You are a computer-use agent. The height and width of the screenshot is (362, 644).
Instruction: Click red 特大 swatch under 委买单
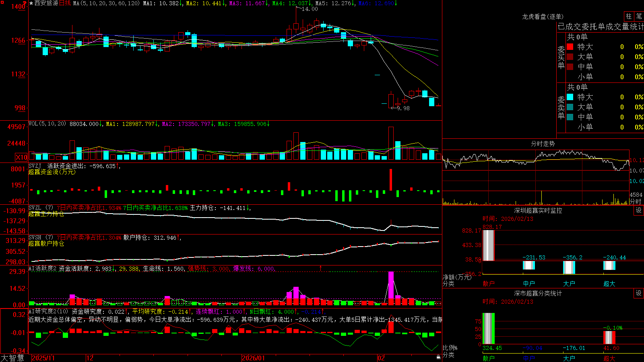(570, 47)
